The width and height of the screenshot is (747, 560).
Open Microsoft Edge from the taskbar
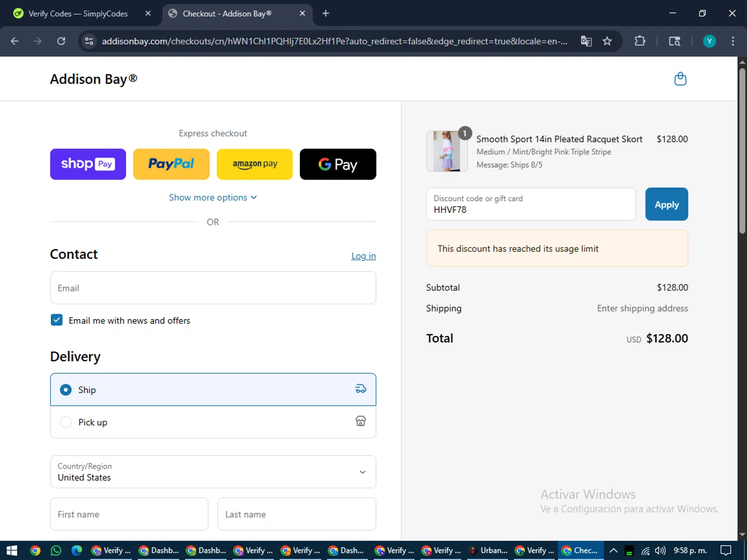pos(77,551)
